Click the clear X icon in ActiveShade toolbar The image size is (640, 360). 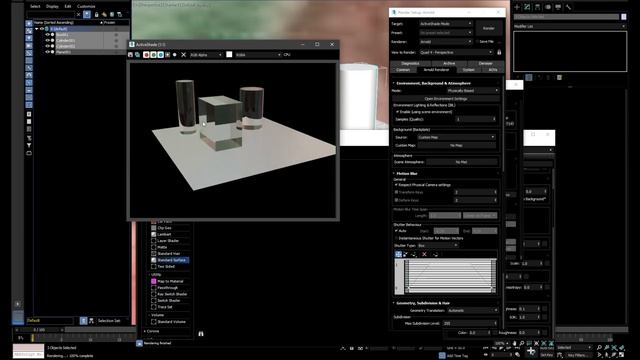[184, 55]
